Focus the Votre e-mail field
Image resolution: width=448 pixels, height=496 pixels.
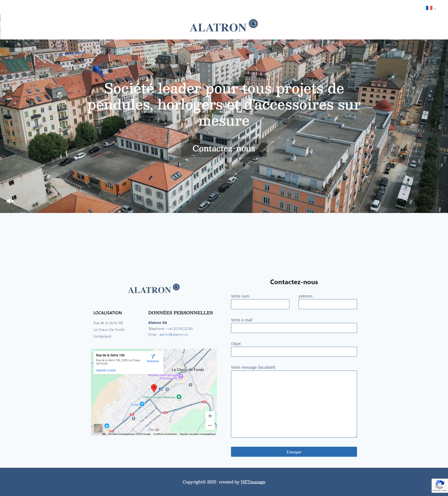pos(294,328)
